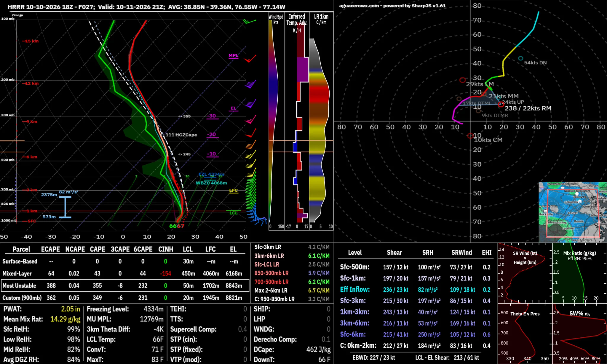Click the EBWD: 227 / 23 kt text
607x364 pixels.
[x=373, y=357]
